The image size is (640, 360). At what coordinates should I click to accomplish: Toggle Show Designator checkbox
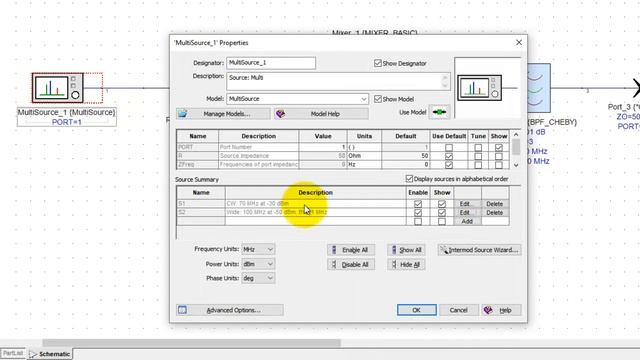click(378, 63)
